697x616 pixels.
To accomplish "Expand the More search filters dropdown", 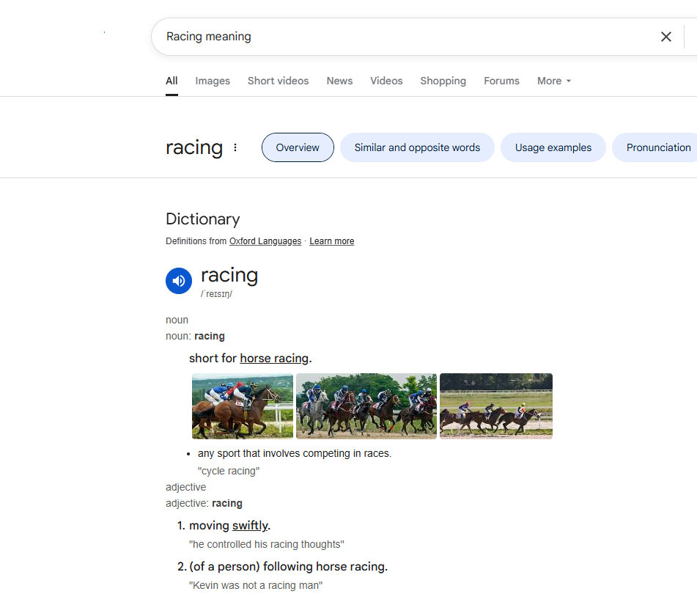I will pyautogui.click(x=553, y=81).
